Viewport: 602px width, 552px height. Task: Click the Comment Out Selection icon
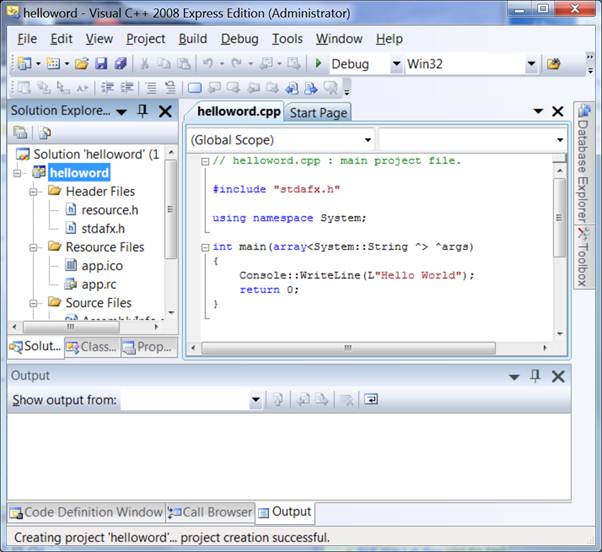[151, 88]
